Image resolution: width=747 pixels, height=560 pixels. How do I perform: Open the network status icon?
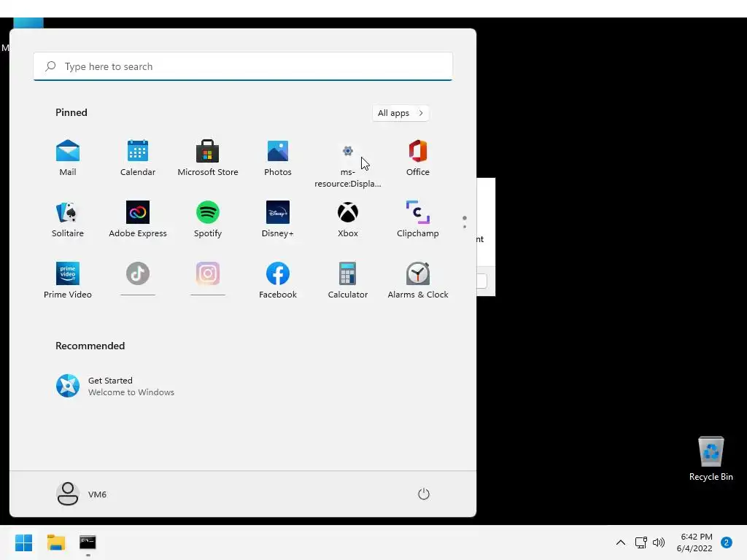pos(641,542)
